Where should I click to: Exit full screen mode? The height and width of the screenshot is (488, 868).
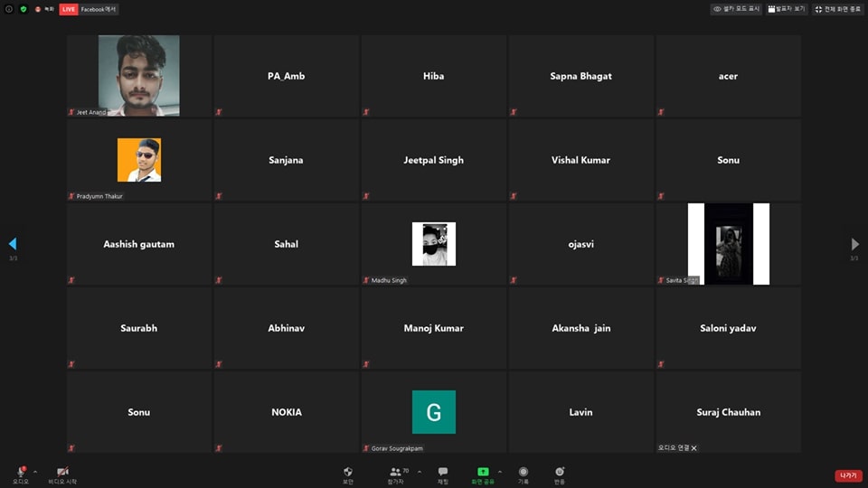(x=836, y=9)
